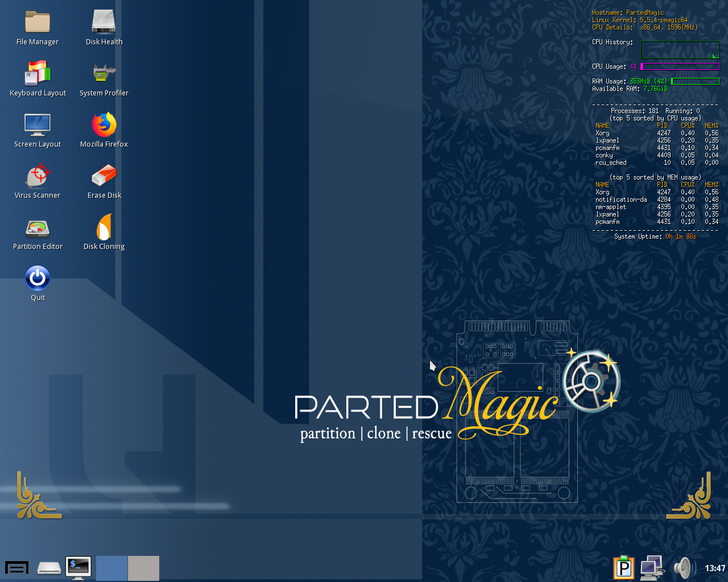Open the terminal from the taskbar
The width and height of the screenshot is (728, 582).
78,568
